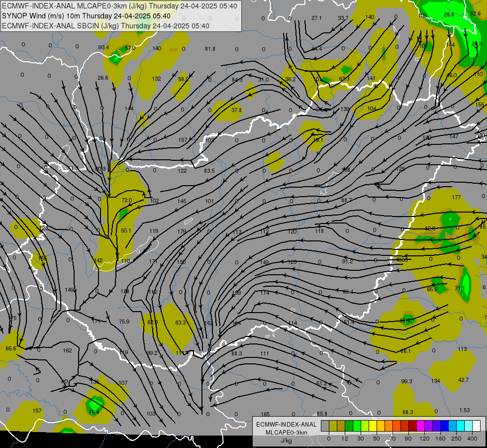Click the map value 58.2
487x448 pixels.
(184, 79)
